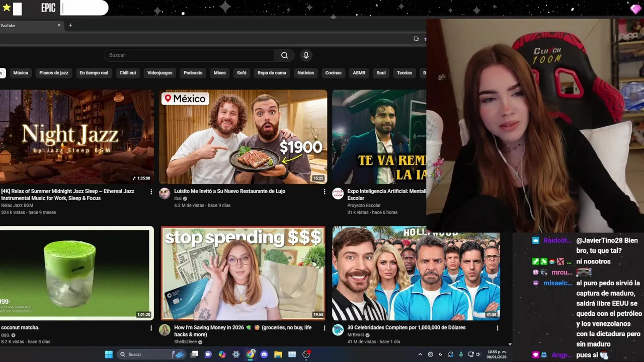Click scroll down arrow of page scrollbar
This screenshot has height=362, width=644.
click(x=510, y=344)
